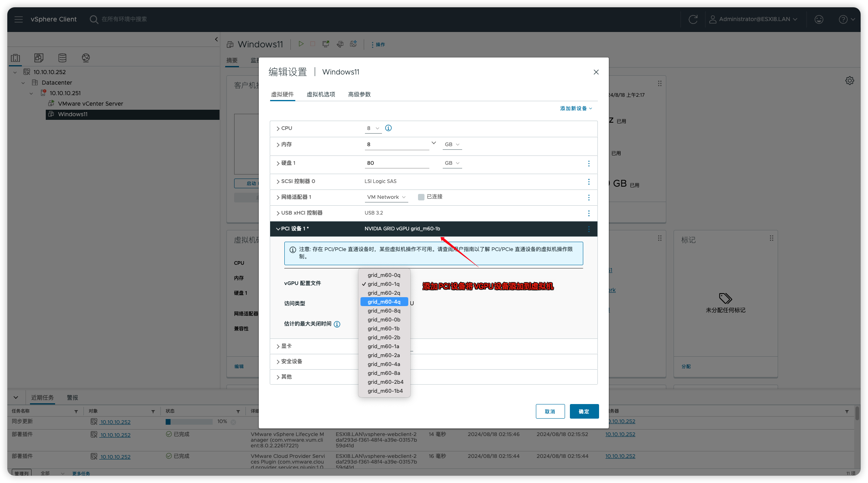
Task: Open the vSphere Client hamburger menu
Action: coord(19,19)
